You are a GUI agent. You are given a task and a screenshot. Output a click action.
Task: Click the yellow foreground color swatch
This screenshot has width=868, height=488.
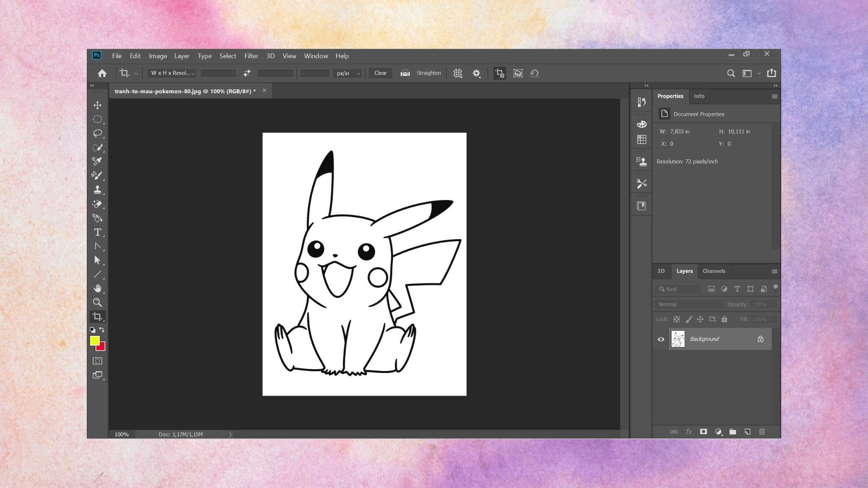(94, 341)
